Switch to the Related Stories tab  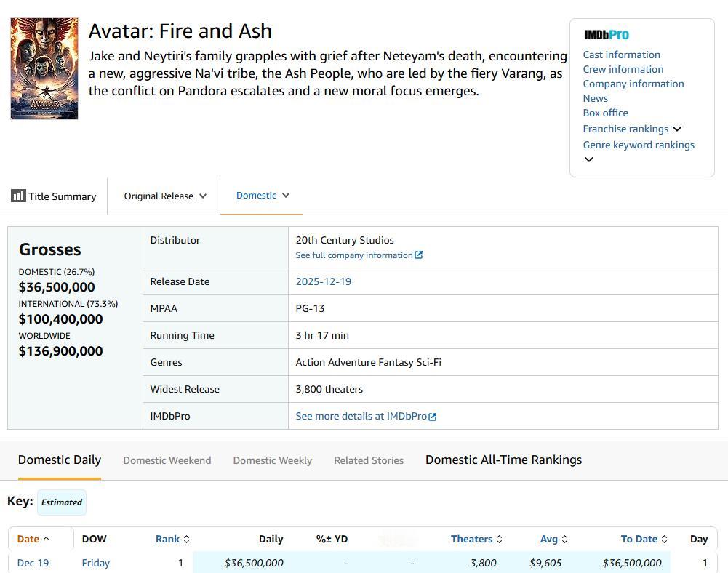coord(369,460)
